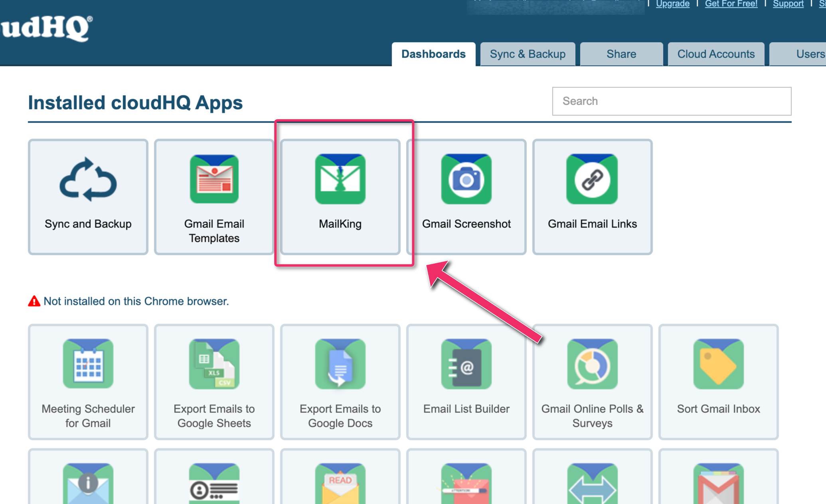Switch to the Dashboards tab

(433, 54)
